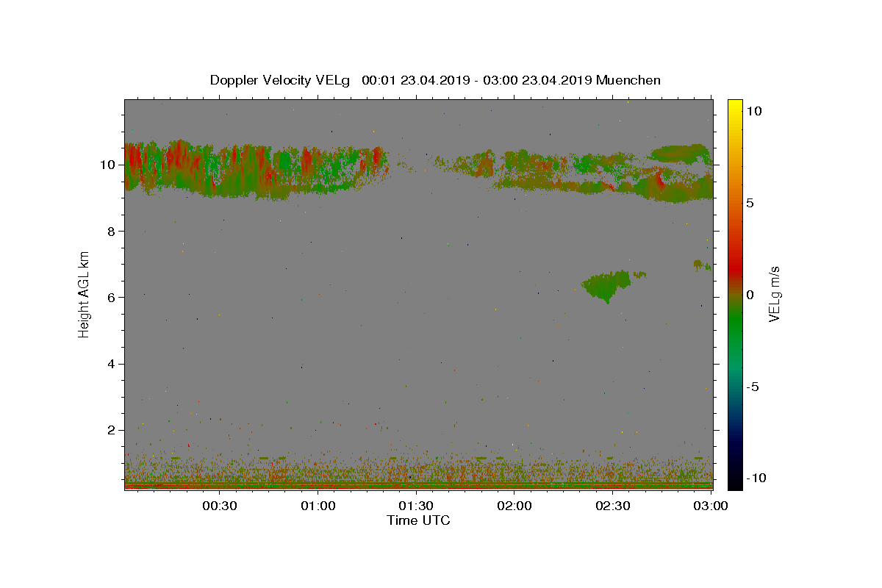Image resolution: width=882 pixels, height=588 pixels.
Task: Click the cirrus cloud layer at 10 km near 00:30
Action: point(220,171)
